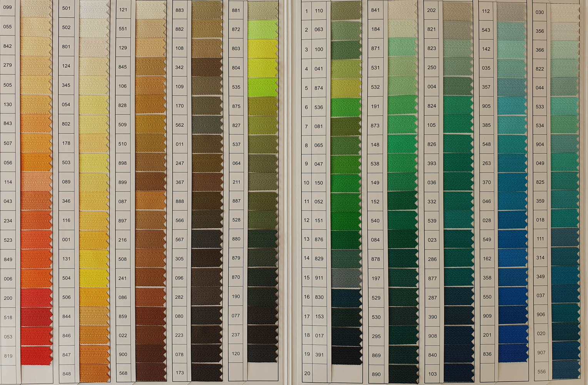Choose the yellow swatch labeled 504
Image resolution: width=588 pixels, height=385 pixels.
coord(94,278)
